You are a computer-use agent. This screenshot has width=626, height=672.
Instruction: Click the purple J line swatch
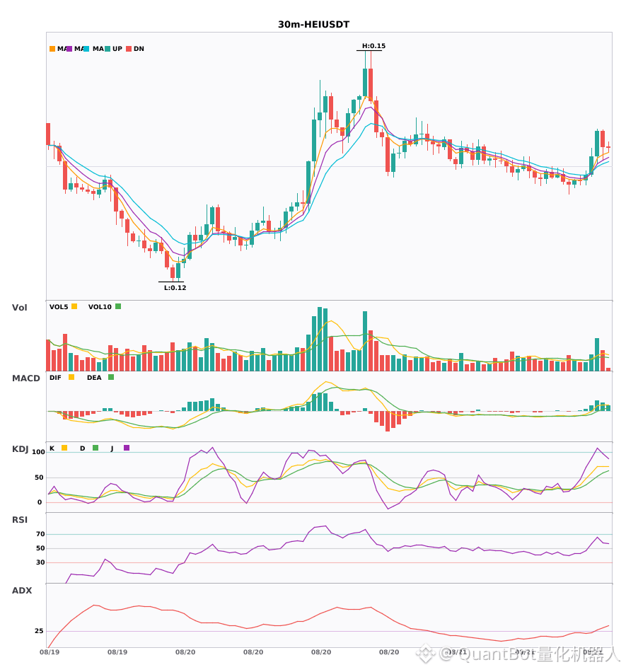coord(127,448)
